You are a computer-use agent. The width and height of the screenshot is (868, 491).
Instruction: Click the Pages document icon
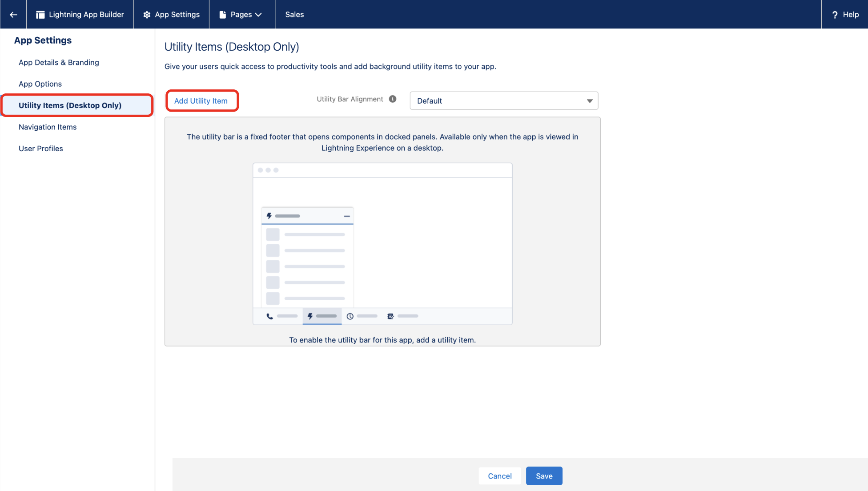point(223,15)
